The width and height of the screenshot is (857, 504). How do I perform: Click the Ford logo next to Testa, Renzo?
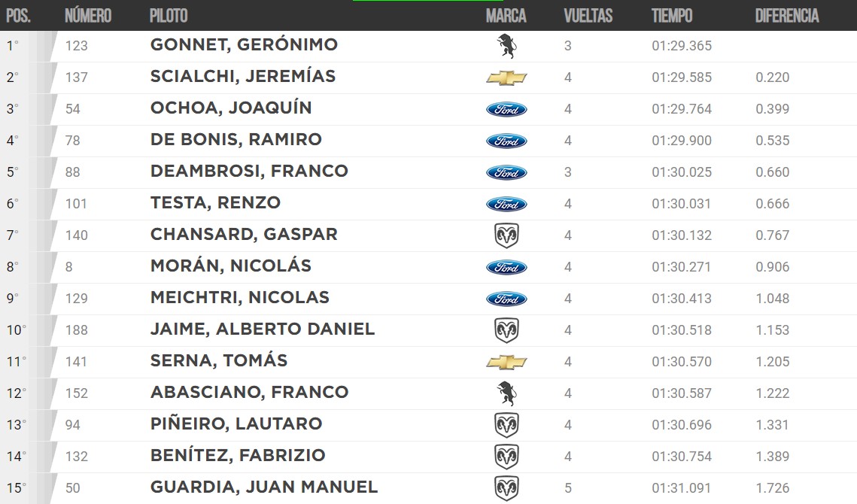tap(506, 204)
